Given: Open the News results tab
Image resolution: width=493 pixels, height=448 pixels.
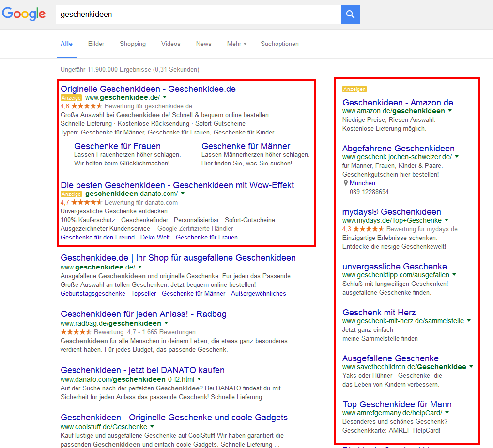Looking at the screenshot, I should click(x=204, y=44).
